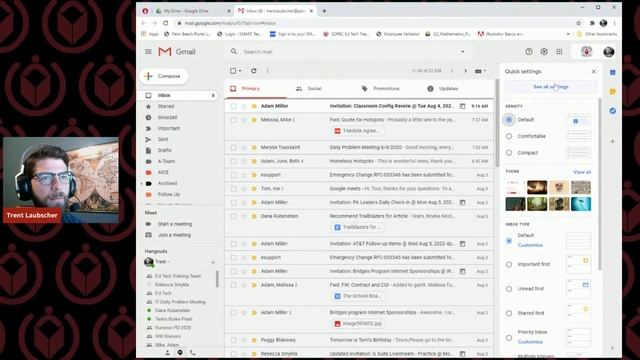Tick the Dana Rubenstein email checkbox
Image resolution: width=640 pixels, height=360 pixels.
233,216
